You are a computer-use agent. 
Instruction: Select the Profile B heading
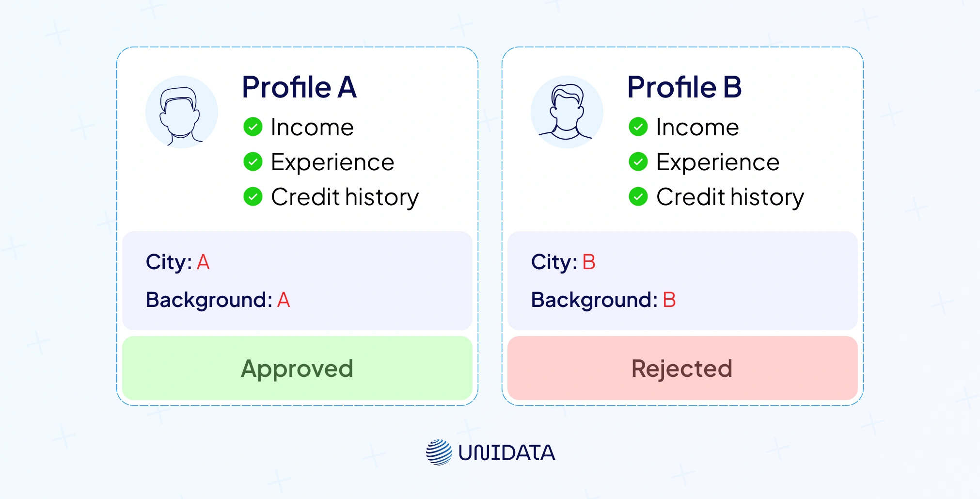684,87
